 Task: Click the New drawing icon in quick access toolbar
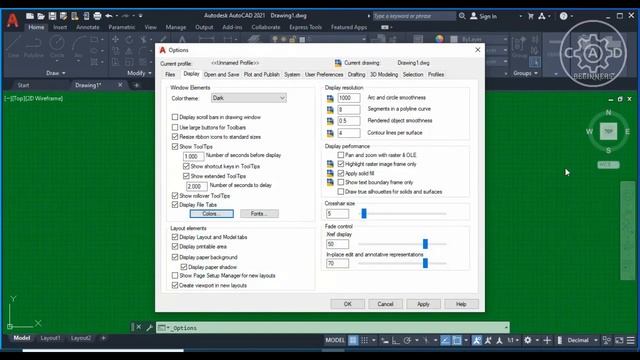[x=30, y=16]
